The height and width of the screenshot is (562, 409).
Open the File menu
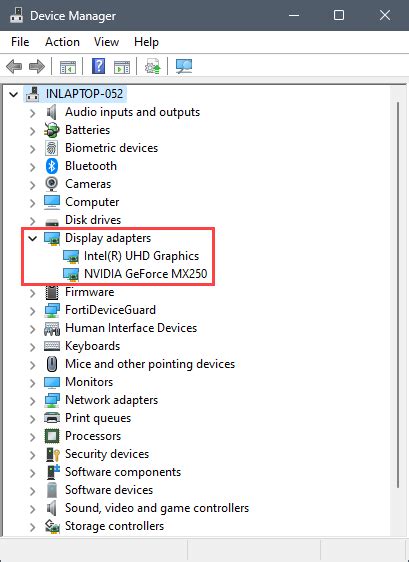click(20, 42)
